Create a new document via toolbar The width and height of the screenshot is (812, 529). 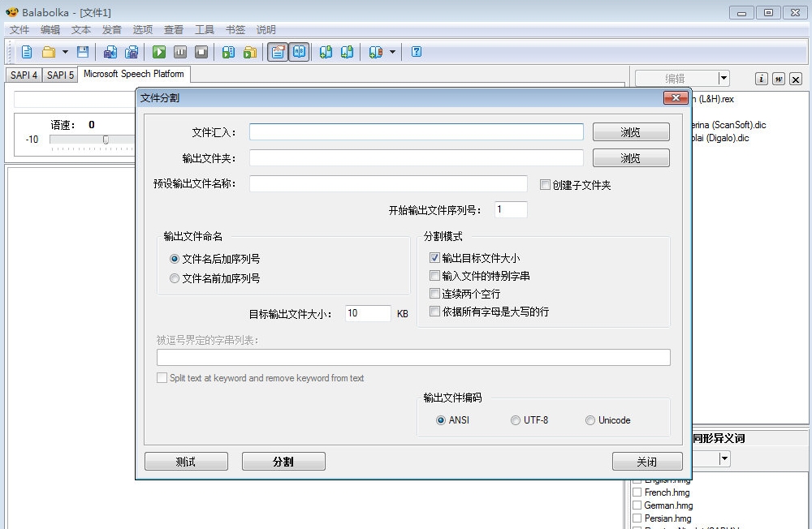27,52
